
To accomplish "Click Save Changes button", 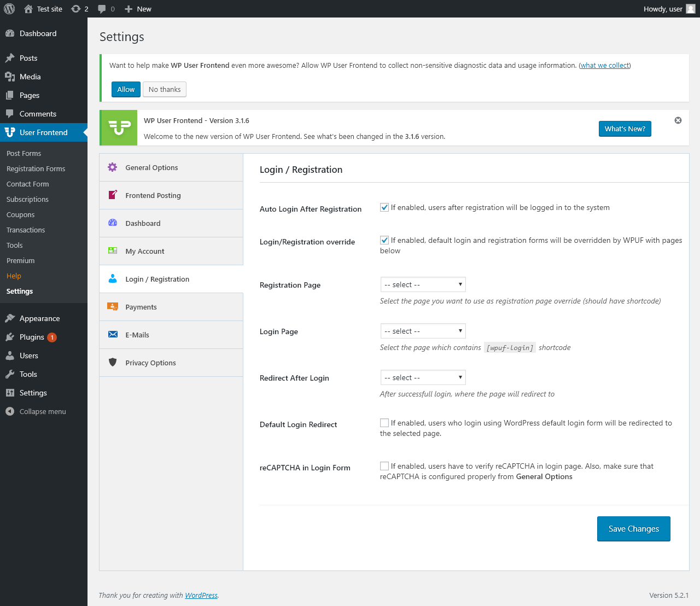I will click(x=634, y=529).
